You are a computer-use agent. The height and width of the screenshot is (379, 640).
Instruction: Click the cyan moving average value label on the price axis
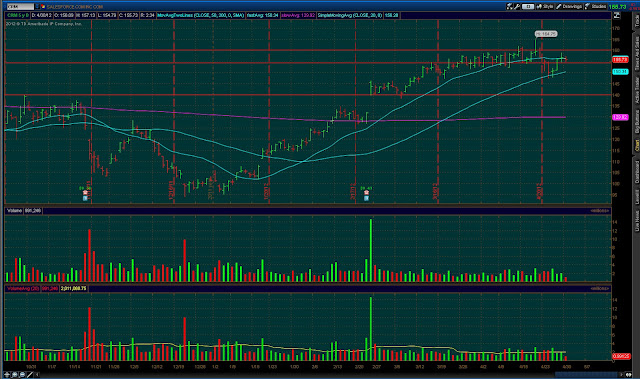[620, 72]
